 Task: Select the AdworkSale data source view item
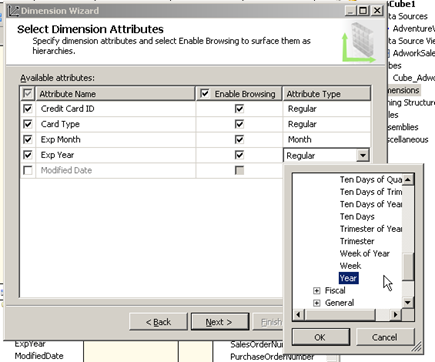point(414,53)
